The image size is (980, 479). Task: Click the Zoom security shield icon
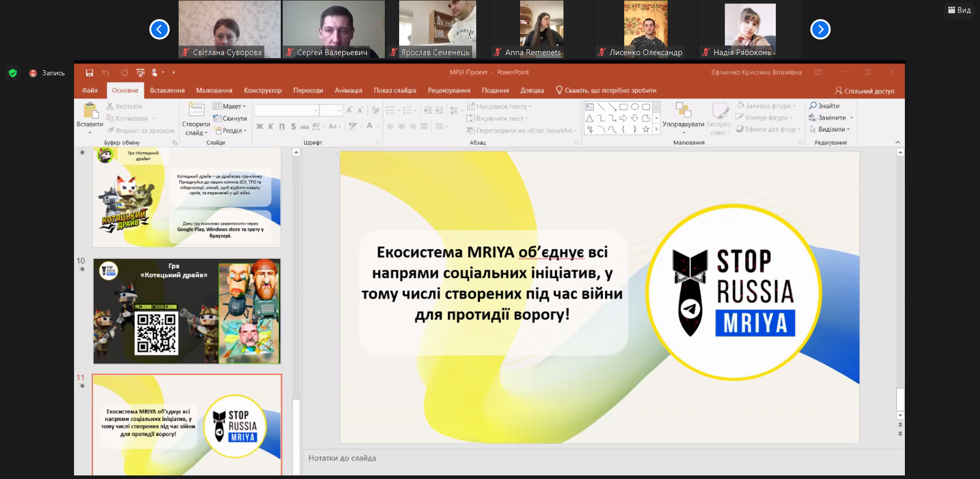13,73
